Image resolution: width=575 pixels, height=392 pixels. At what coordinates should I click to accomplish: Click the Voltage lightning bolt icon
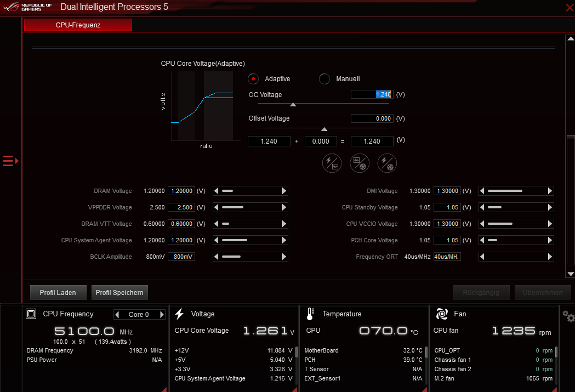(179, 314)
